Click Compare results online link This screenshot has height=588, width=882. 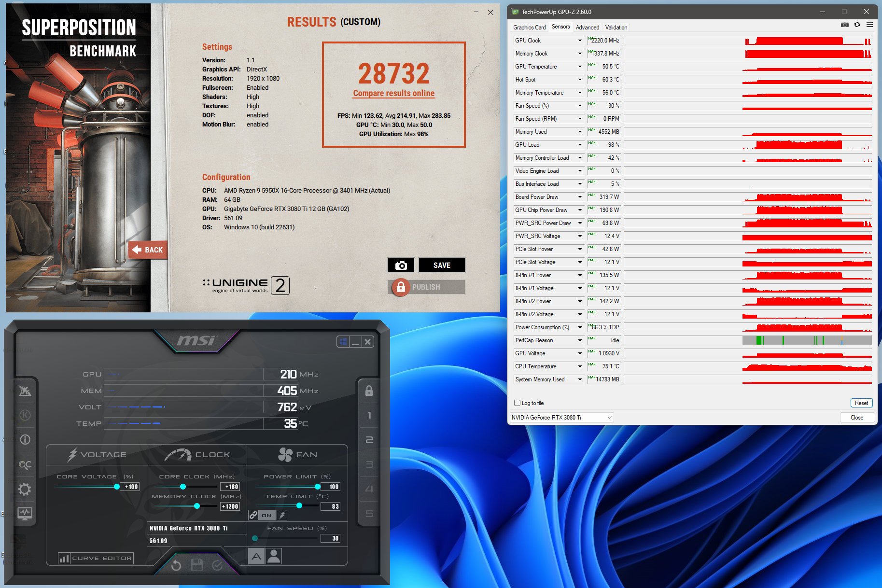[394, 93]
